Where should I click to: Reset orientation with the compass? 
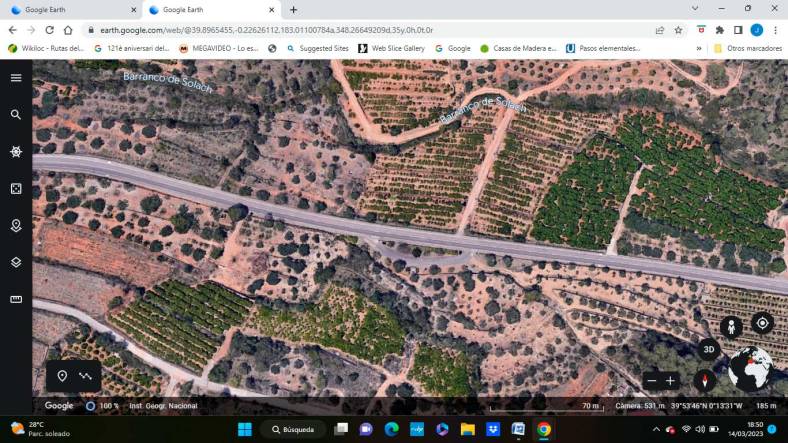[x=705, y=381]
